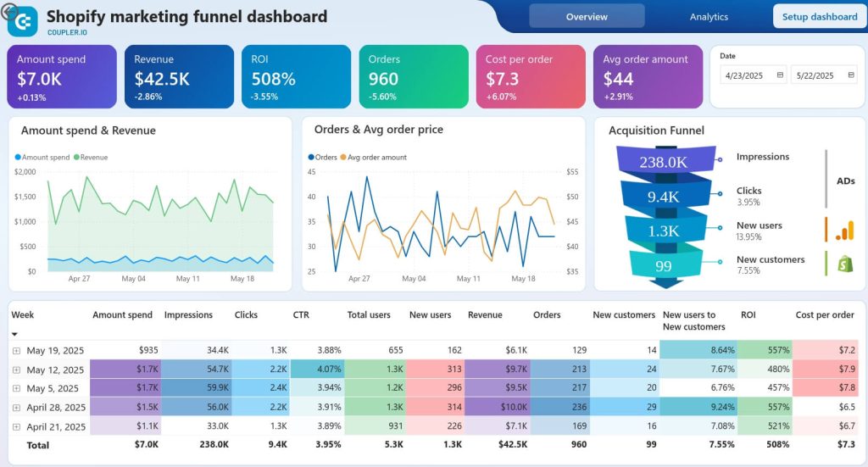Click the ROI 508% KPI card
The width and height of the screenshot is (868, 467).
tap(296, 77)
